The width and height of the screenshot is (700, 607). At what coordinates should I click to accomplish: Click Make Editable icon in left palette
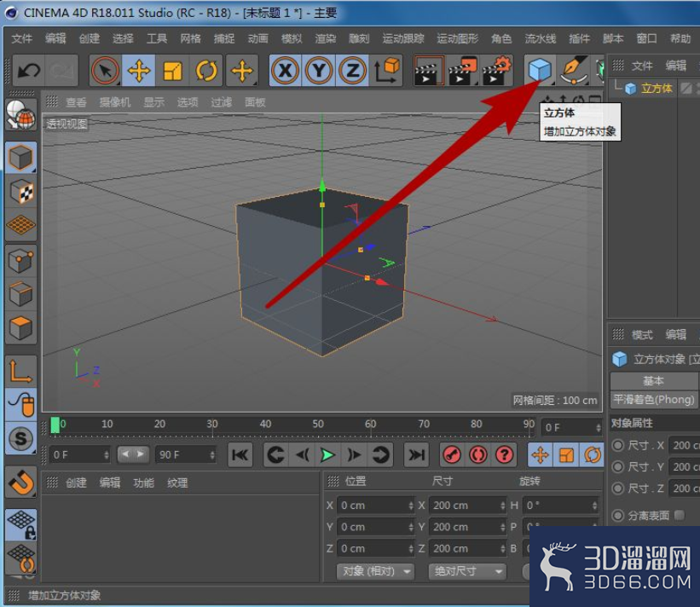[x=20, y=115]
